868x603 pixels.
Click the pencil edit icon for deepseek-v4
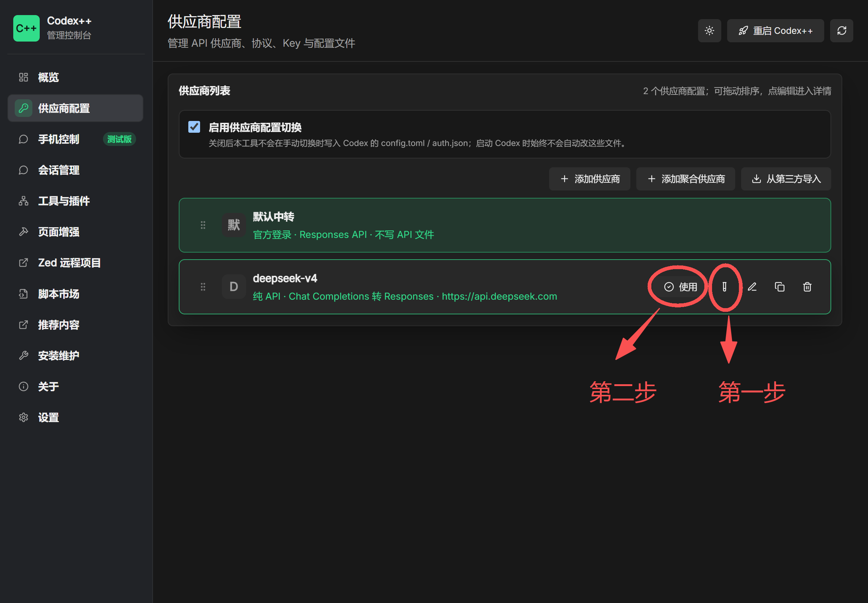click(753, 287)
